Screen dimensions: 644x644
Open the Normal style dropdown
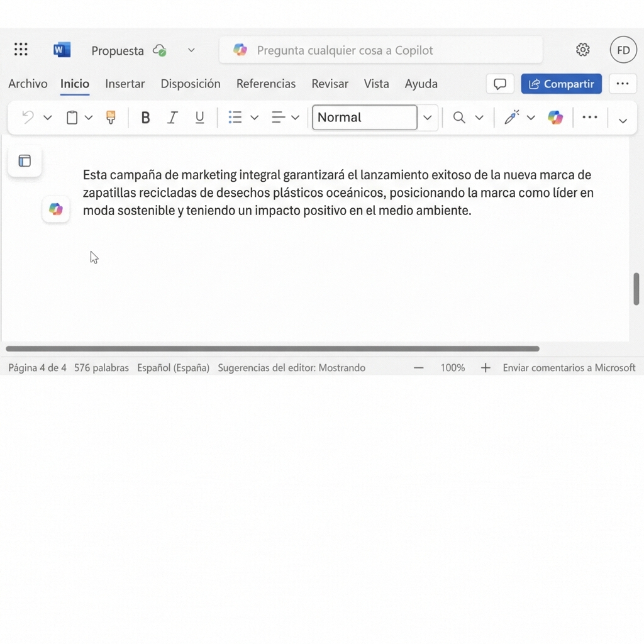click(x=427, y=118)
